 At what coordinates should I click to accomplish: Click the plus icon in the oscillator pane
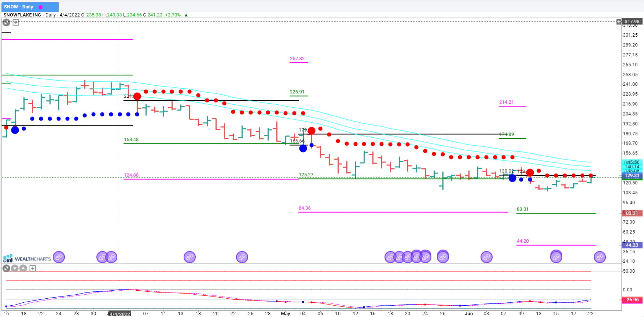[x=33, y=268]
